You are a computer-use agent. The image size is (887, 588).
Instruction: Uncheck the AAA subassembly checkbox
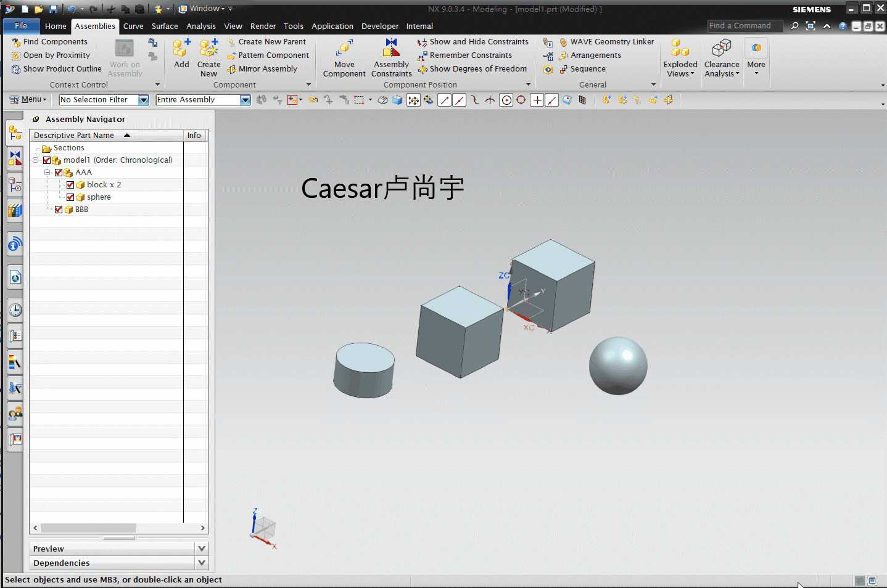point(59,173)
